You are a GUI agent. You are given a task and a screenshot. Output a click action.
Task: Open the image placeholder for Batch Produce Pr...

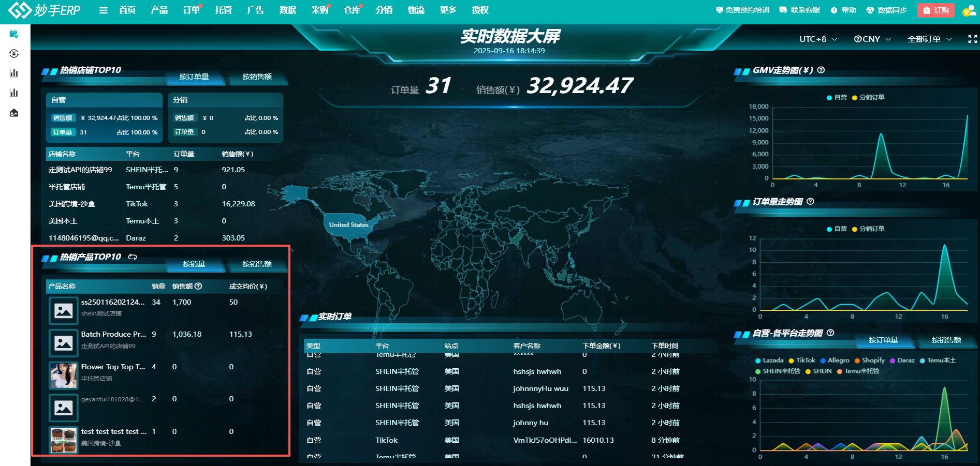(x=64, y=342)
